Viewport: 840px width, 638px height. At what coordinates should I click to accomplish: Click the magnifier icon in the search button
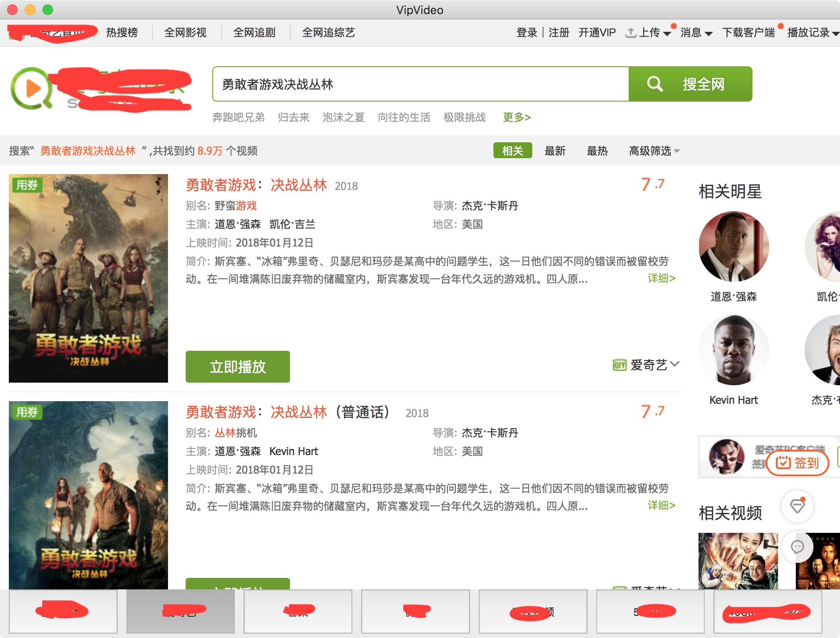(654, 84)
